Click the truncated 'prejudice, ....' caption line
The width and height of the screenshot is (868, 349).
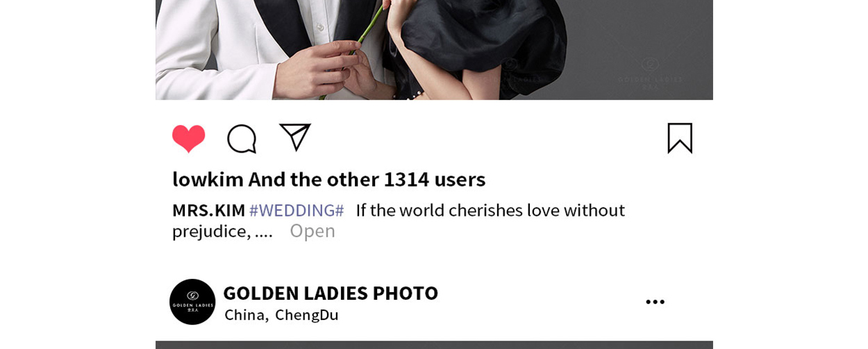[222, 231]
